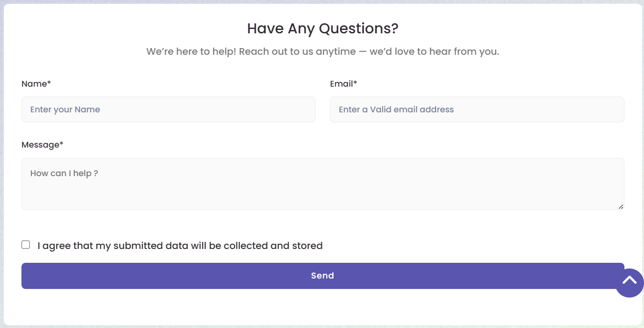644x328 pixels.
Task: Click the required asterisk beside Email
Action: pyautogui.click(x=355, y=83)
